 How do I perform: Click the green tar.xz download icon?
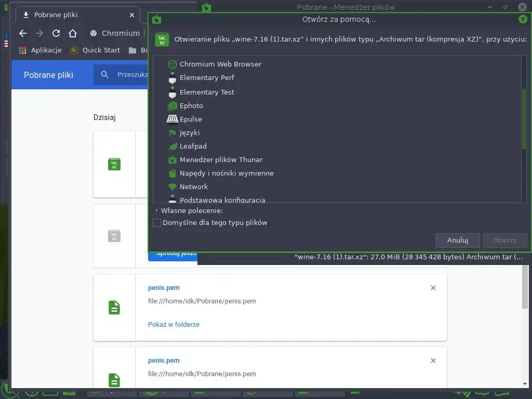pos(114,164)
